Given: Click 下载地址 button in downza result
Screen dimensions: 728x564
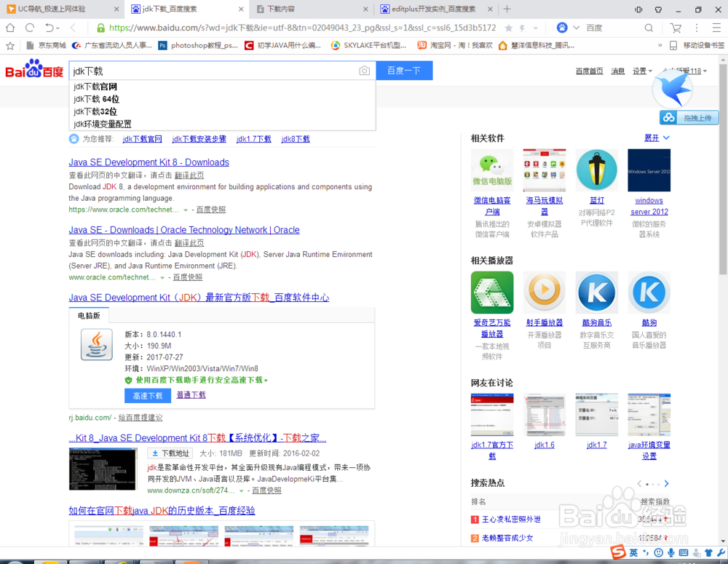Looking at the screenshot, I should click(x=170, y=453).
